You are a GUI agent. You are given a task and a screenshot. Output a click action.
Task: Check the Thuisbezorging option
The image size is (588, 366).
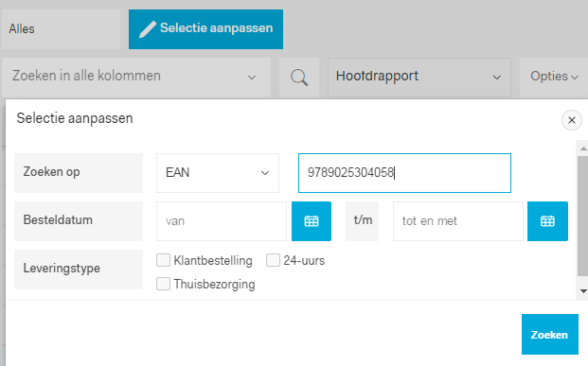[163, 284]
